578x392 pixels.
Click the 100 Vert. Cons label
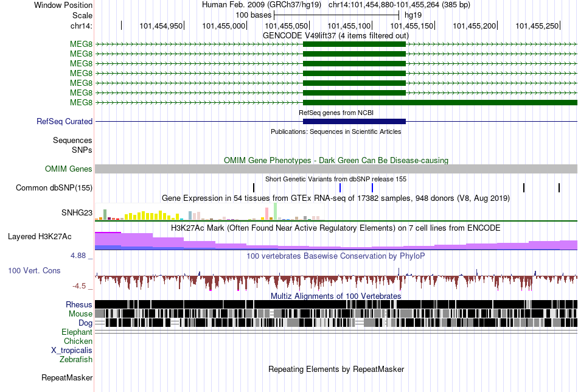34,271
